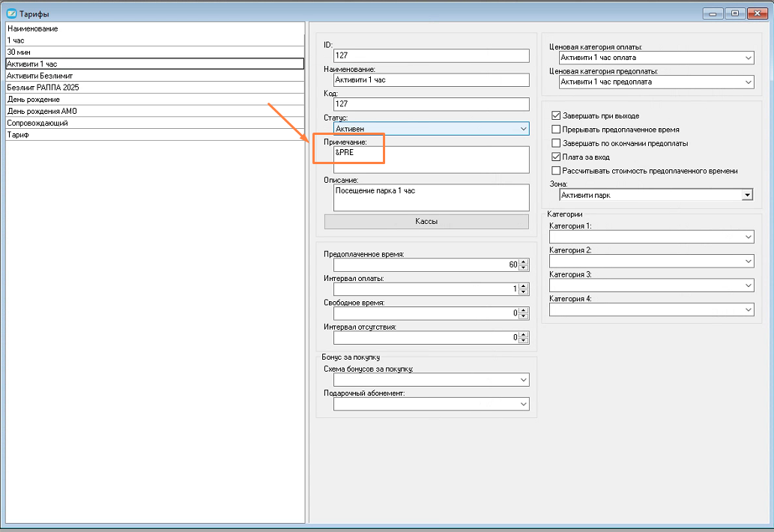The width and height of the screenshot is (774, 532).
Task: Click into the Наименование input field
Action: [431, 79]
